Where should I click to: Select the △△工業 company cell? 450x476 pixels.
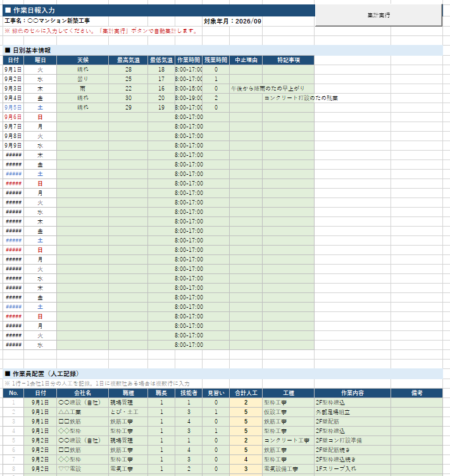(82, 412)
